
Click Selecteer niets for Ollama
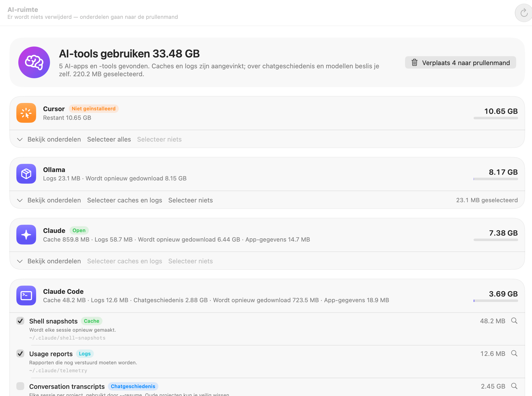(191, 200)
